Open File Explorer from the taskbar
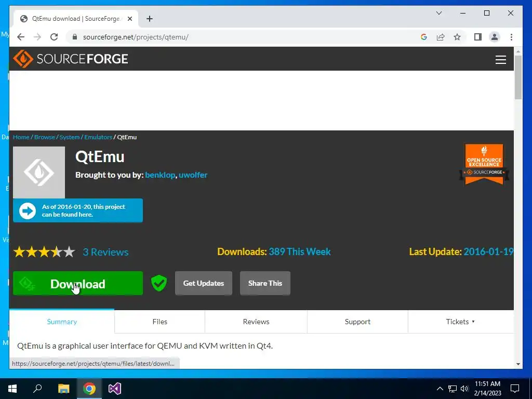The height and width of the screenshot is (399, 532). coord(63,389)
